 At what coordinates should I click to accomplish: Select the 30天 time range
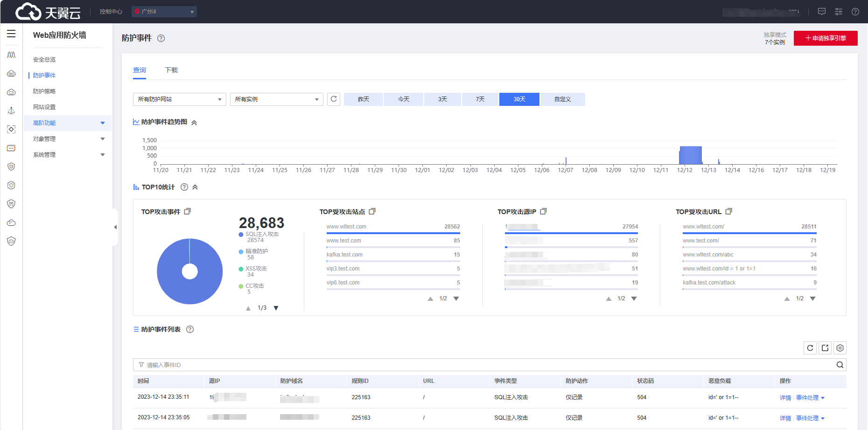click(519, 99)
